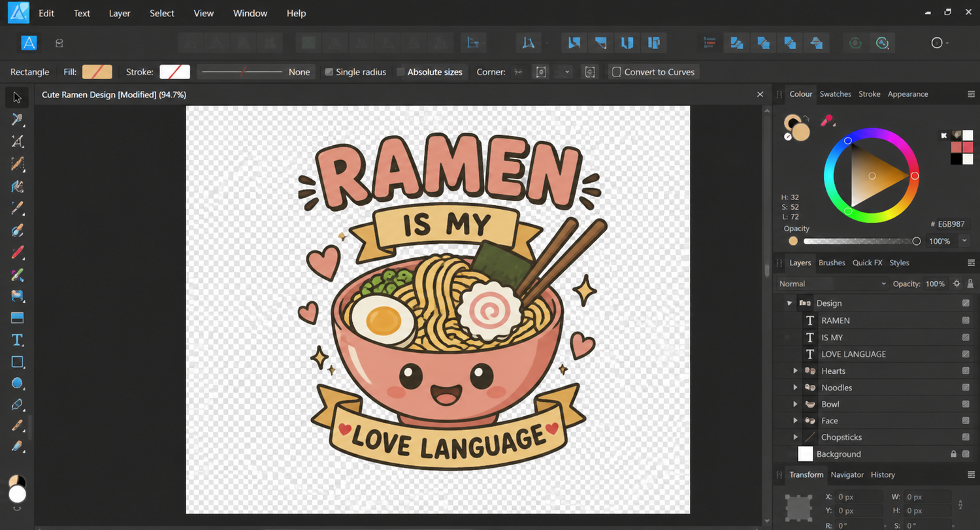The image size is (980, 530).
Task: Open the corner type dropdown arrow
Action: pyautogui.click(x=566, y=72)
